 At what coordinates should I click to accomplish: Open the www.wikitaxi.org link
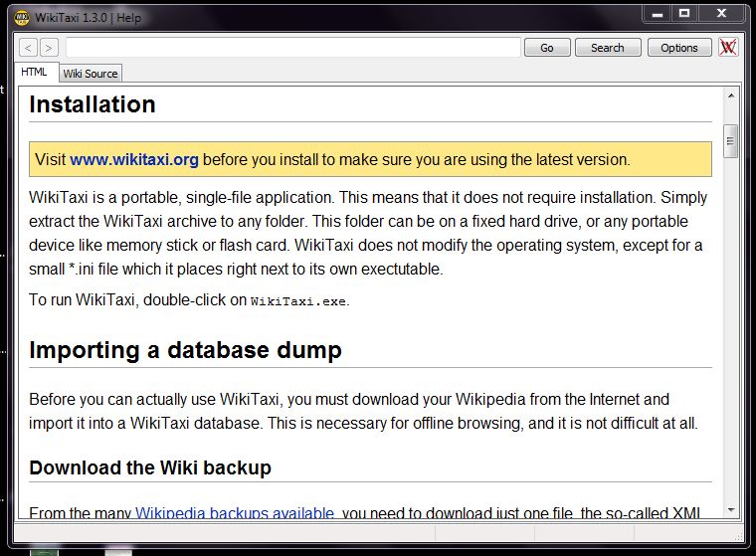click(x=134, y=159)
